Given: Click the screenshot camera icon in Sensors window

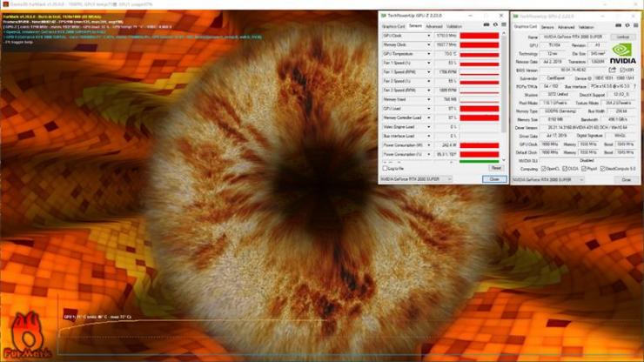Looking at the screenshot, I should click(486, 25).
